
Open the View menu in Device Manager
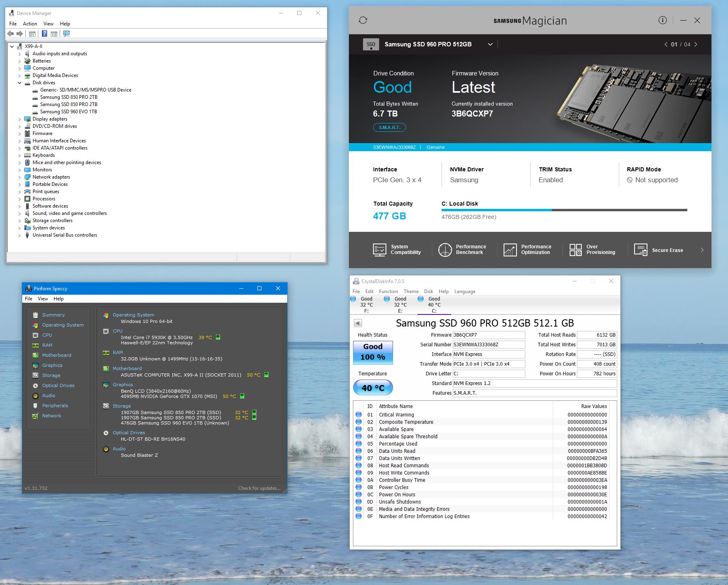coord(48,24)
